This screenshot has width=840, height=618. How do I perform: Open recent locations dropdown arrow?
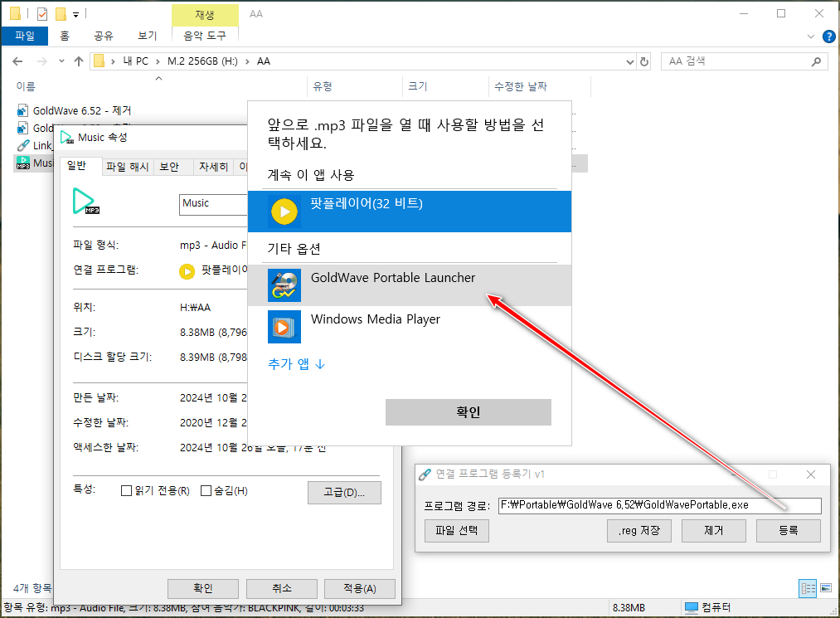coord(61,61)
